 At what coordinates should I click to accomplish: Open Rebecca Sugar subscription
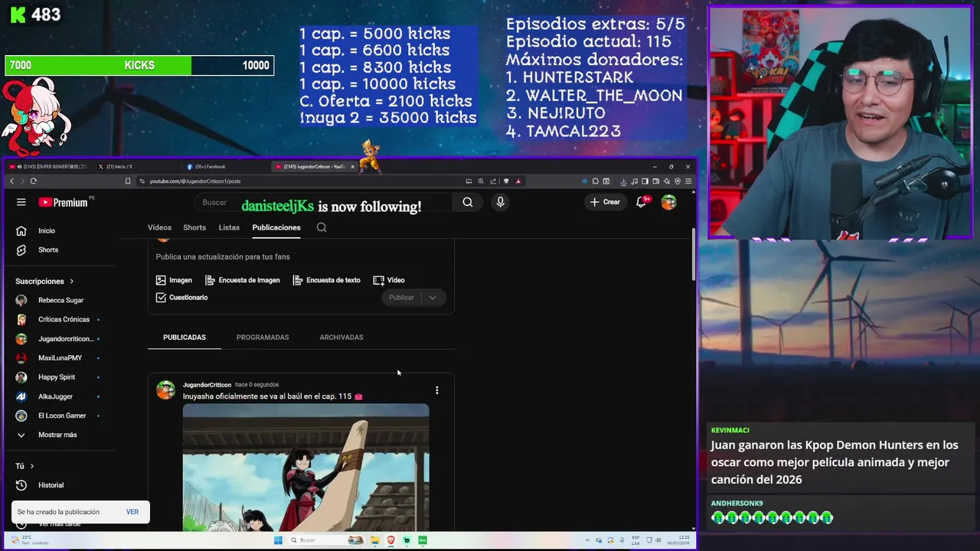tap(61, 300)
